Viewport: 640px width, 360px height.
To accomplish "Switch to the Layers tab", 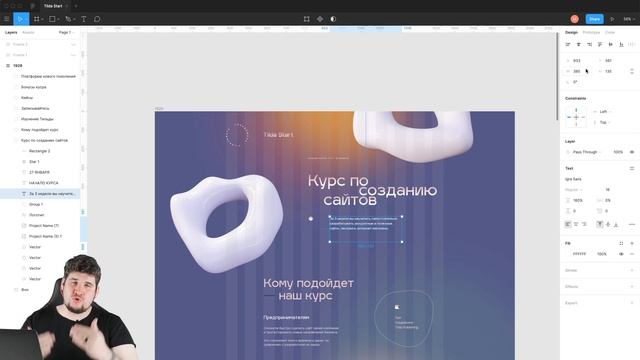I will pos(11,32).
